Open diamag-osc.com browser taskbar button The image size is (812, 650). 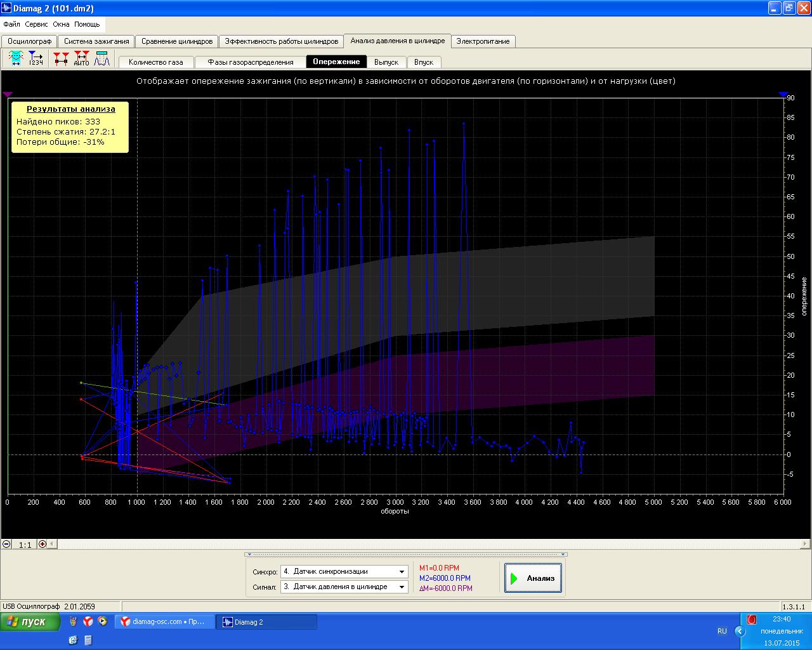coord(164,622)
